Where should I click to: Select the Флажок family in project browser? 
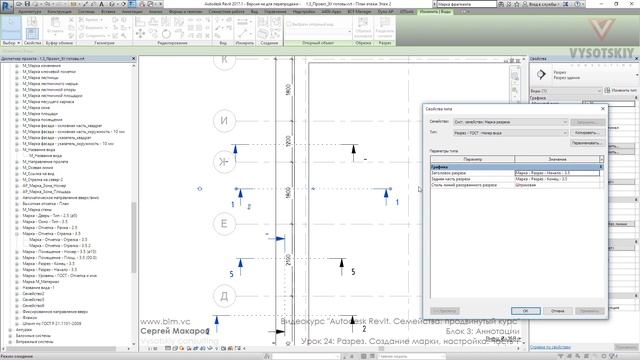pos(29,318)
